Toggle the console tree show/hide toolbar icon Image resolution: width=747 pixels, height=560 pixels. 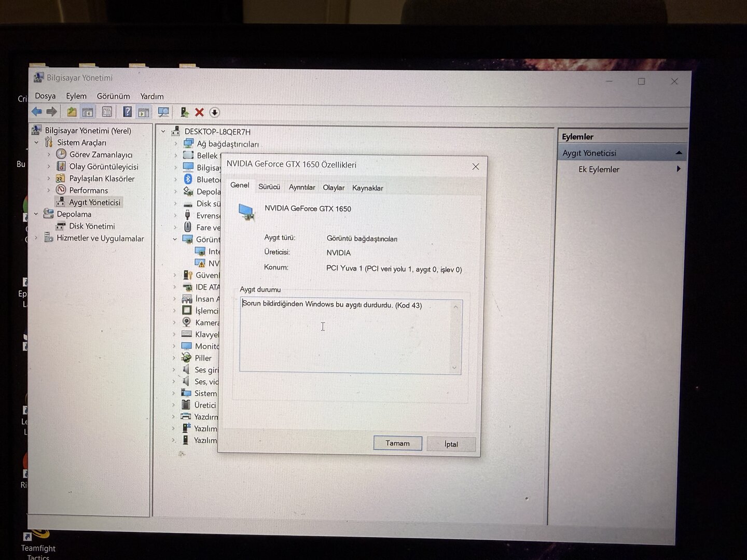click(88, 112)
